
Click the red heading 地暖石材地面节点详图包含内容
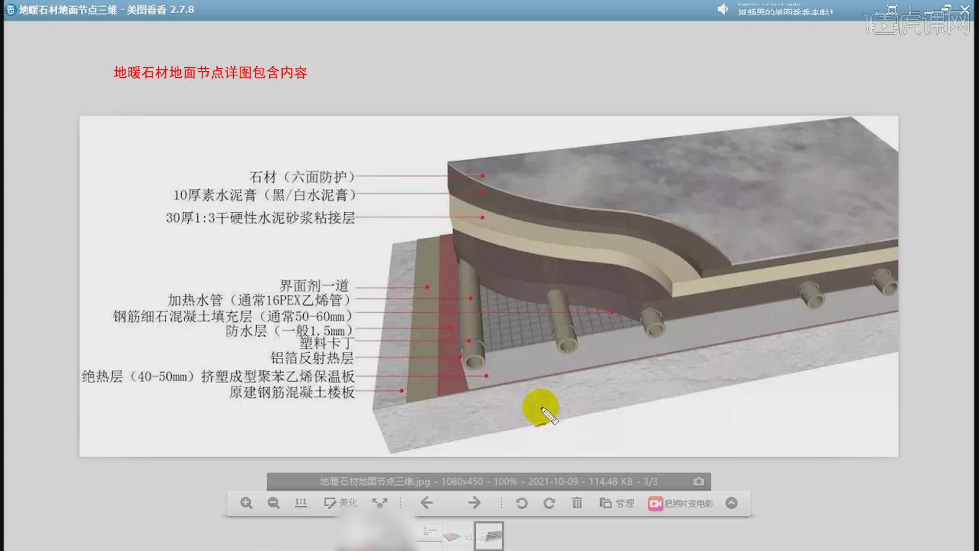[x=210, y=72]
